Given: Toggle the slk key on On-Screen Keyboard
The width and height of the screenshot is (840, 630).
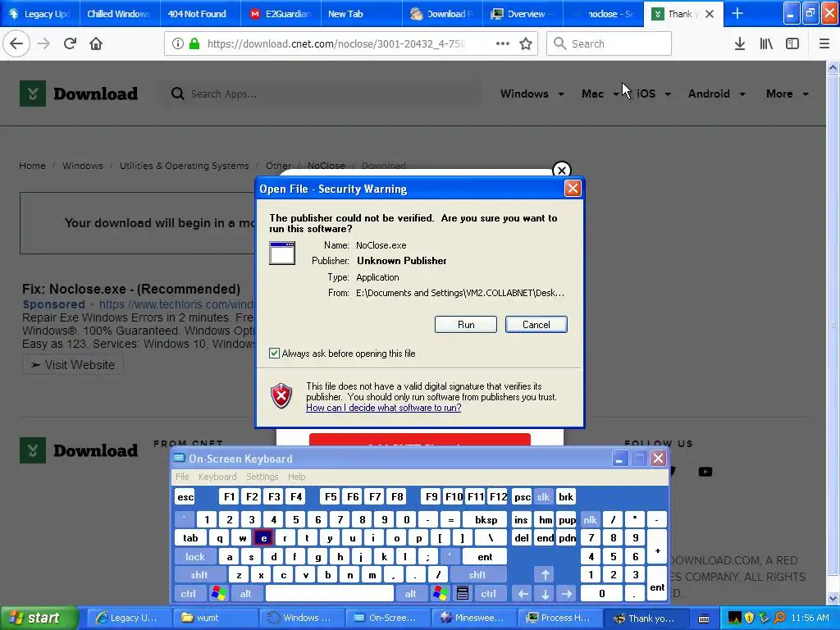Looking at the screenshot, I should tap(543, 496).
